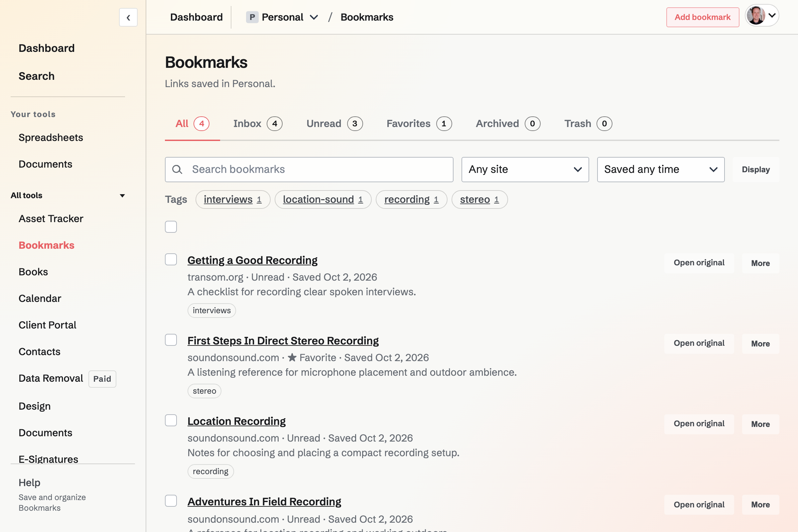Click the star Favorite marker on First Steps bookmark
The width and height of the screenshot is (798, 532).
[x=312, y=358]
